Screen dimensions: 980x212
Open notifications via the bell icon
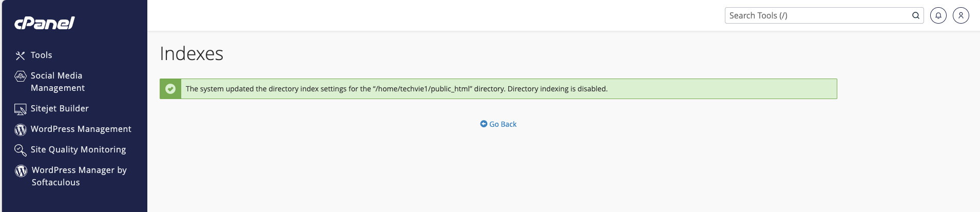(938, 15)
